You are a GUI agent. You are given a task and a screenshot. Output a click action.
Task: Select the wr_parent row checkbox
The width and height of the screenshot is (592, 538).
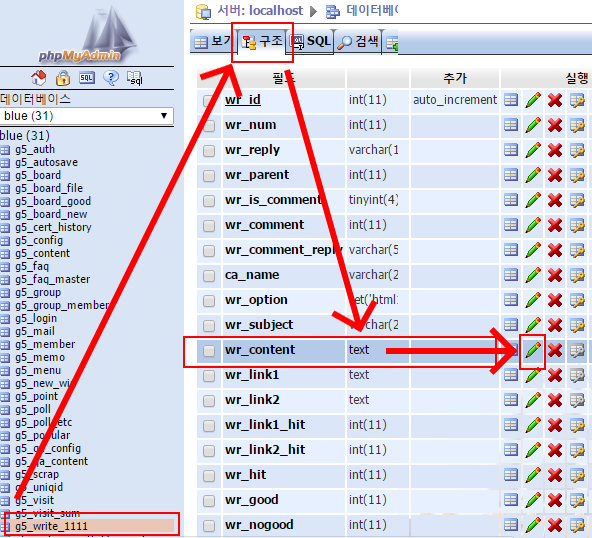(209, 176)
